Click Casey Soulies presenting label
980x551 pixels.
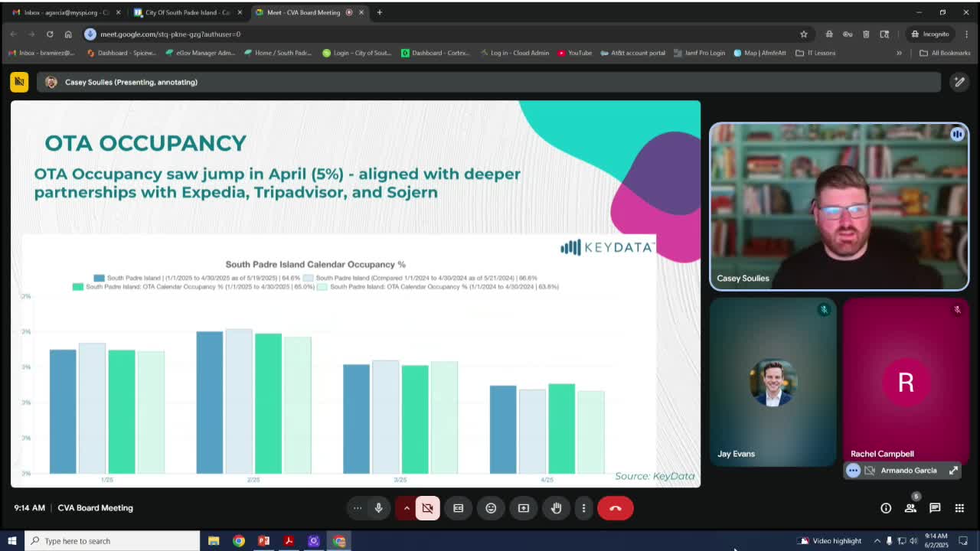point(131,82)
